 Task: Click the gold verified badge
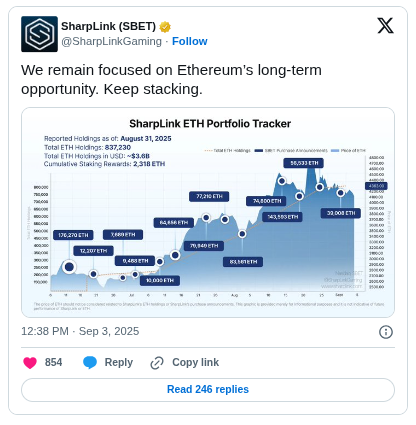pos(165,27)
